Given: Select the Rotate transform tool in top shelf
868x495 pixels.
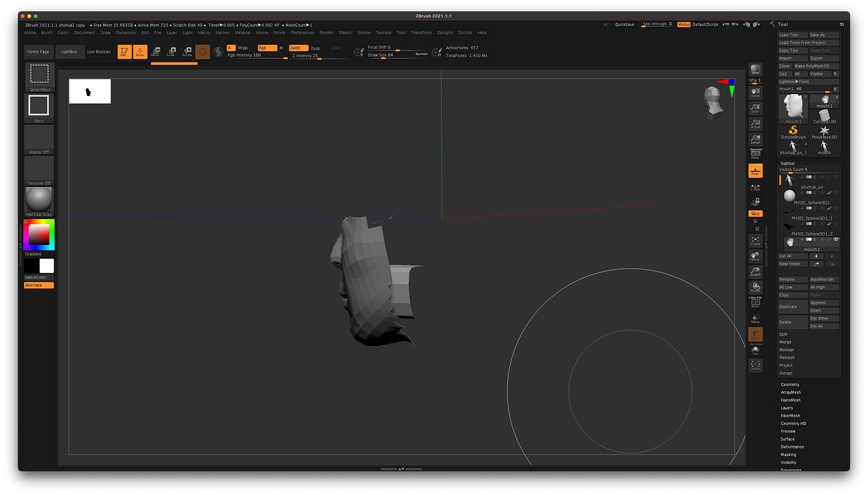Looking at the screenshot, I should tap(187, 52).
